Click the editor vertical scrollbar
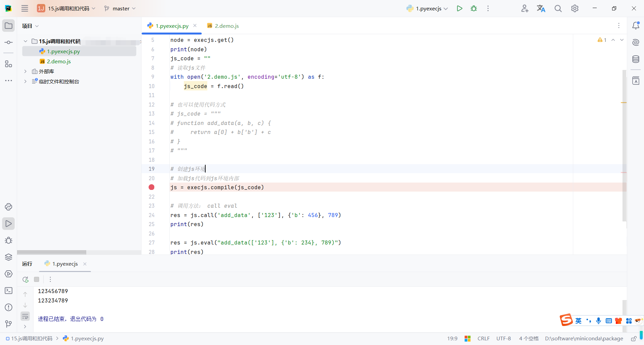The width and height of the screenshot is (644, 345). [624, 146]
